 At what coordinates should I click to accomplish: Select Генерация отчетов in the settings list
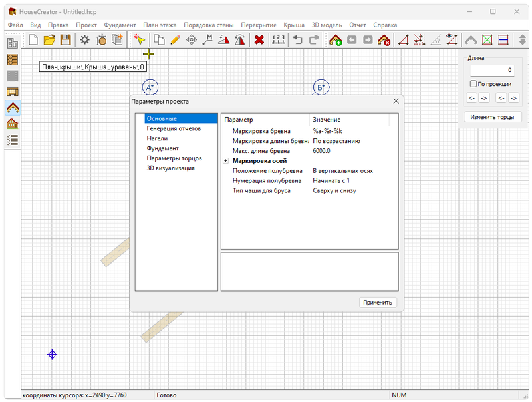(x=173, y=128)
